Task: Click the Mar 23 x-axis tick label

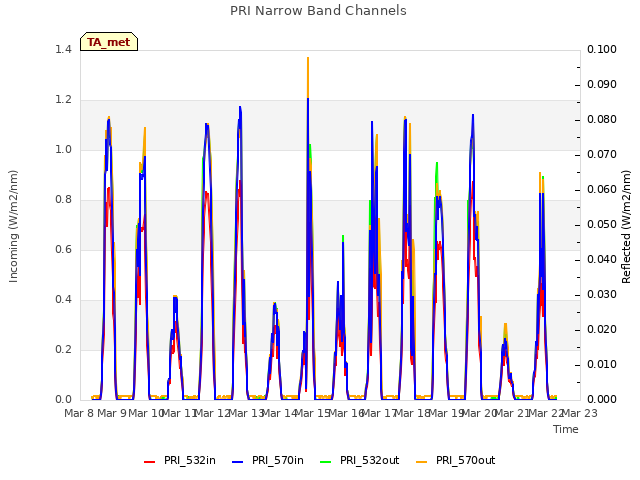Action: pos(580,413)
